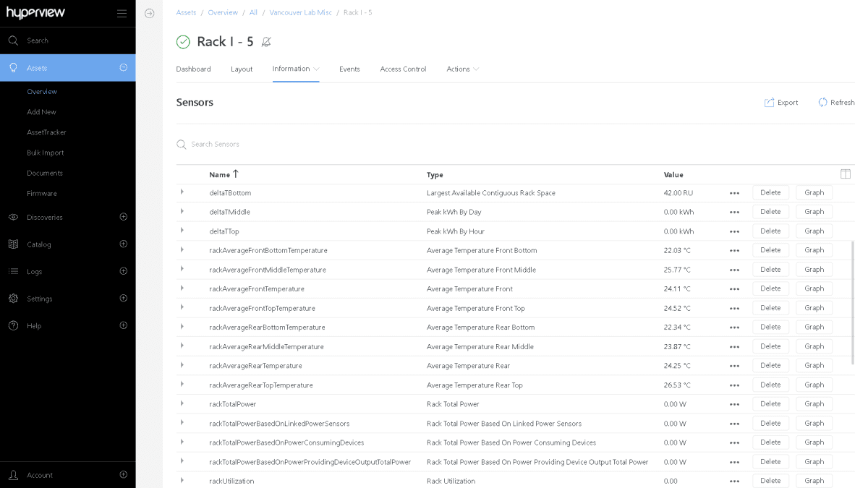Image resolution: width=868 pixels, height=488 pixels.
Task: Click the Search Sensors input field
Action: coord(231,144)
